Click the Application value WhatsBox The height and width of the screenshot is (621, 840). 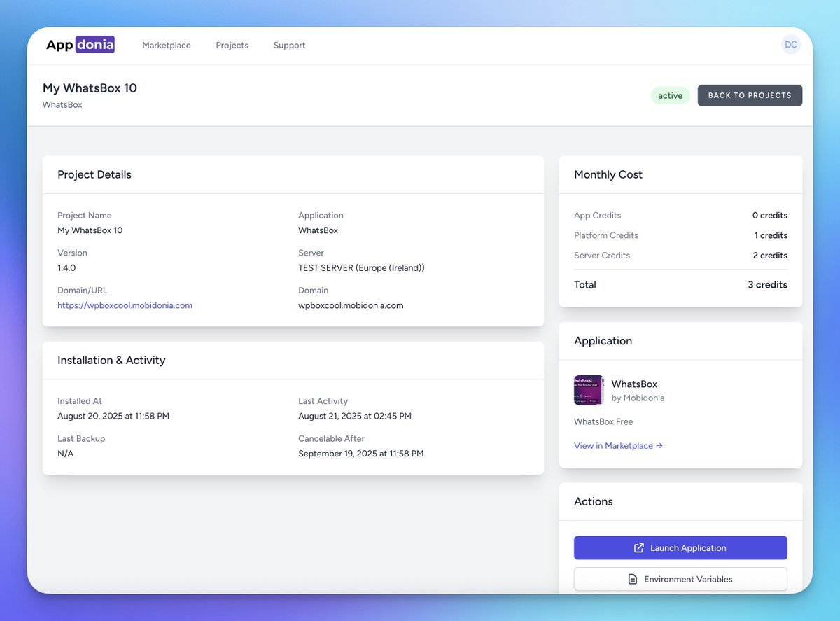pyautogui.click(x=318, y=230)
